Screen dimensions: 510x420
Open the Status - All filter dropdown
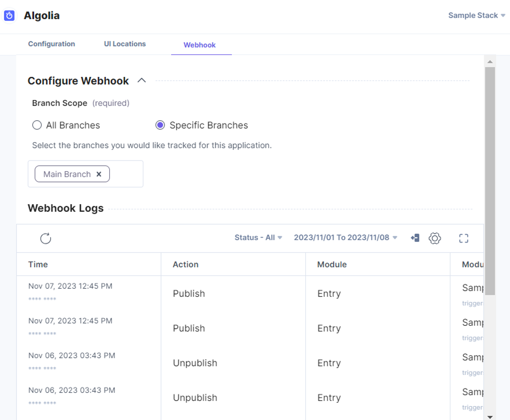pos(258,238)
